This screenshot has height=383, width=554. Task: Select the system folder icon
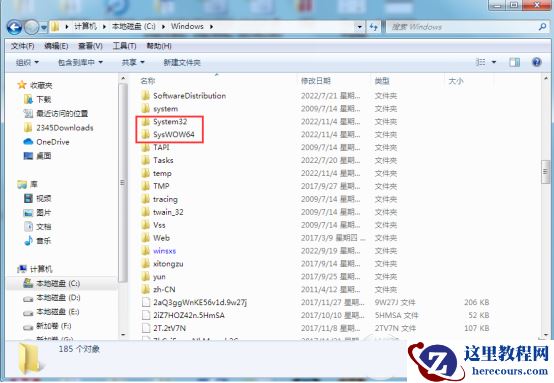point(145,108)
